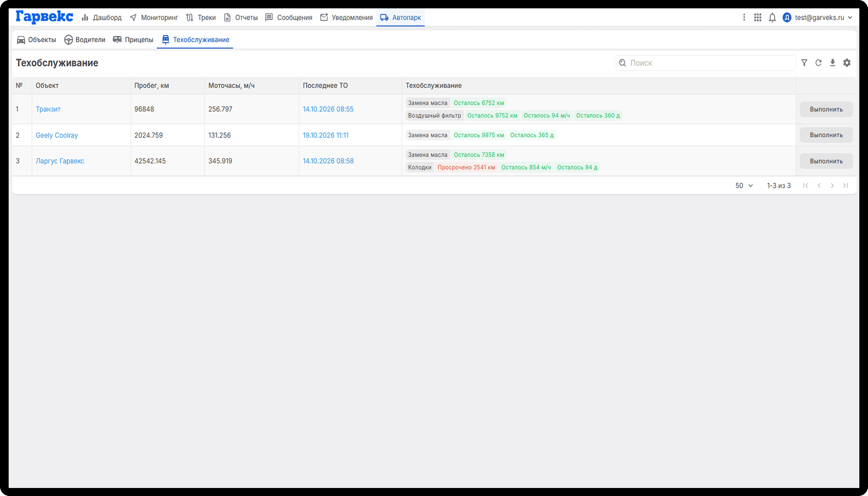
Task: Click the Воздушный фильтр service label
Action: coord(434,116)
